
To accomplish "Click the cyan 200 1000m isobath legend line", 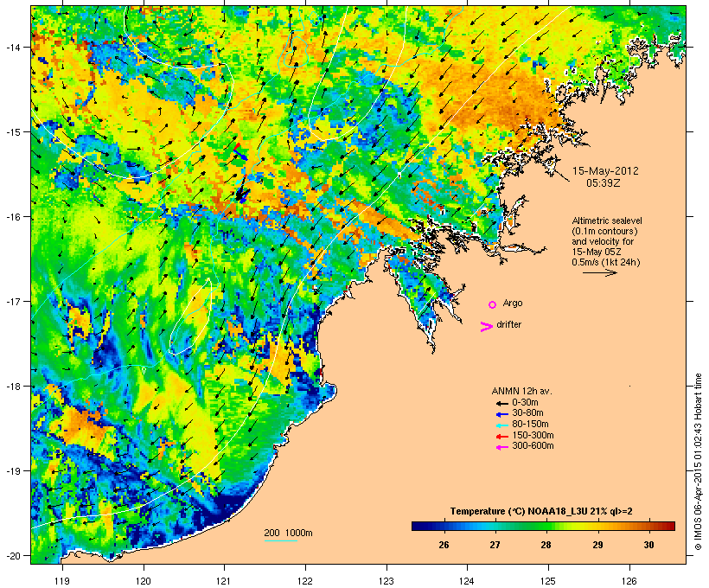I will [280, 540].
